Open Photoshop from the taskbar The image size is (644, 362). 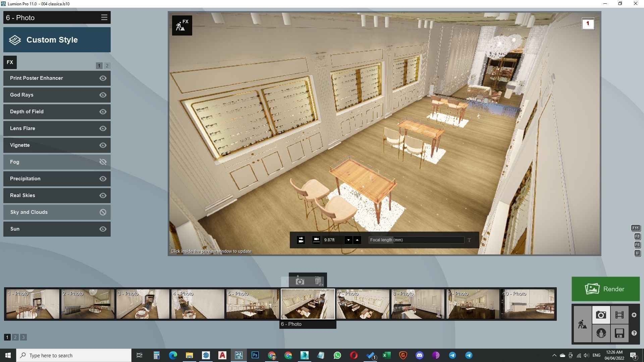point(255,355)
